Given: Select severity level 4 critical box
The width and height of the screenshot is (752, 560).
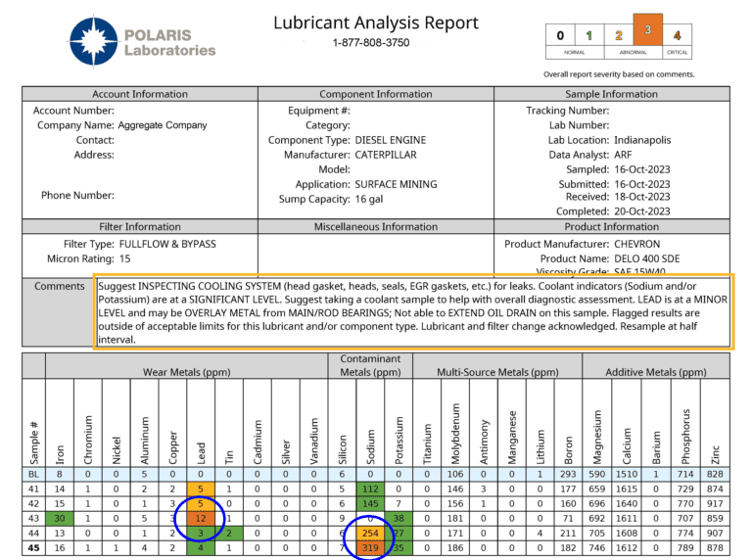Looking at the screenshot, I should pos(678,35).
